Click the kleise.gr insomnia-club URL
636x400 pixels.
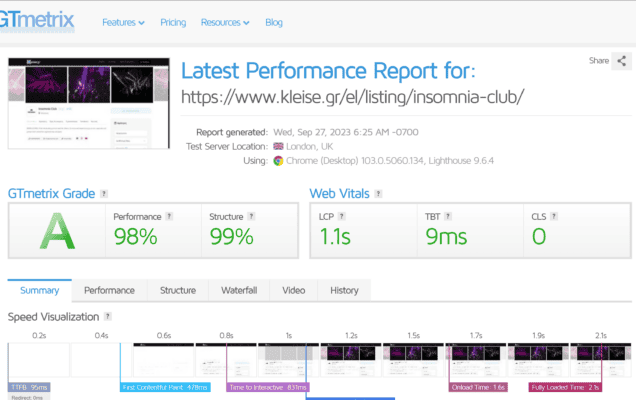[x=352, y=97]
